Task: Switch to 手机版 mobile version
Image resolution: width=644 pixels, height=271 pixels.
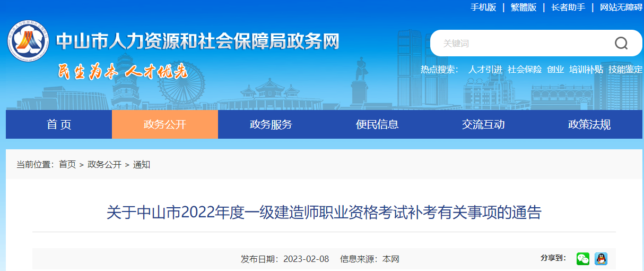Action: [x=483, y=7]
